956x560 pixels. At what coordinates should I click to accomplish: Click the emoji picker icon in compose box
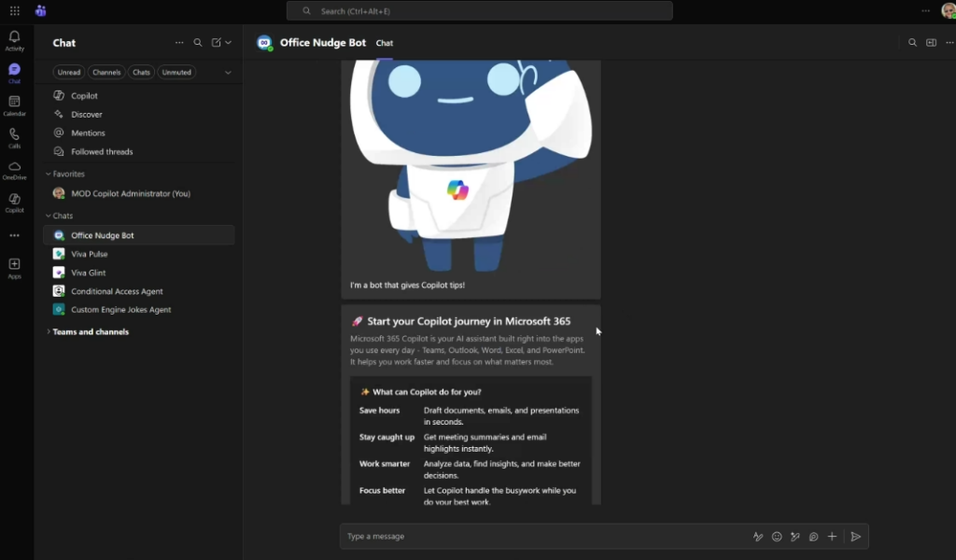777,537
